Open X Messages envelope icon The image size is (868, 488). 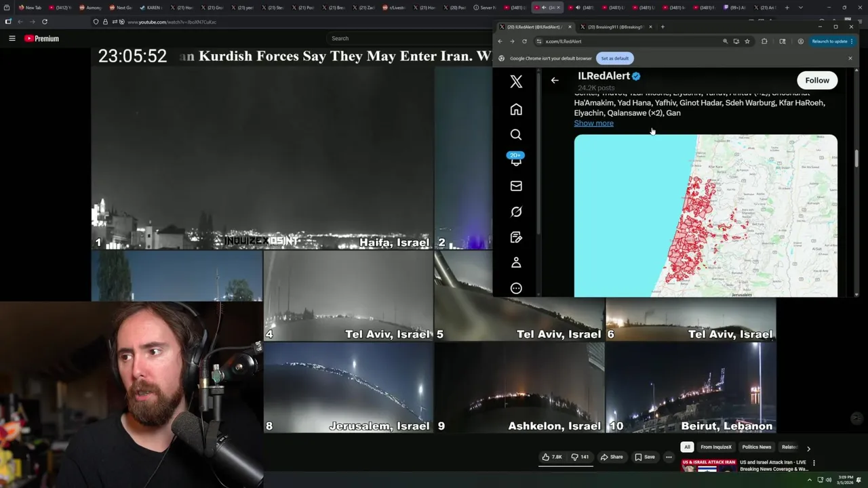(516, 186)
